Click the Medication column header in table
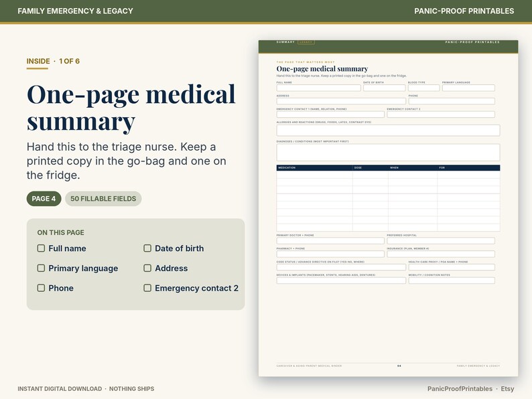The width and height of the screenshot is (532, 399). pos(314,168)
